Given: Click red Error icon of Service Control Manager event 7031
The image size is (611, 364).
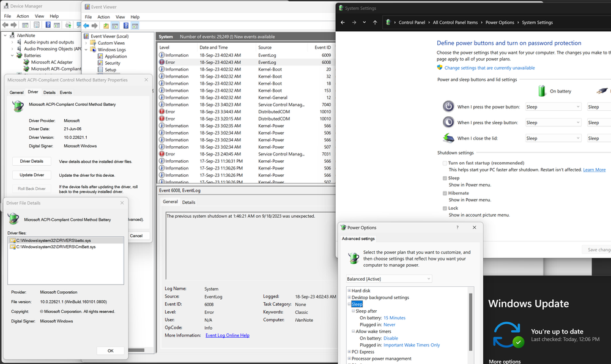Looking at the screenshot, I should [161, 154].
